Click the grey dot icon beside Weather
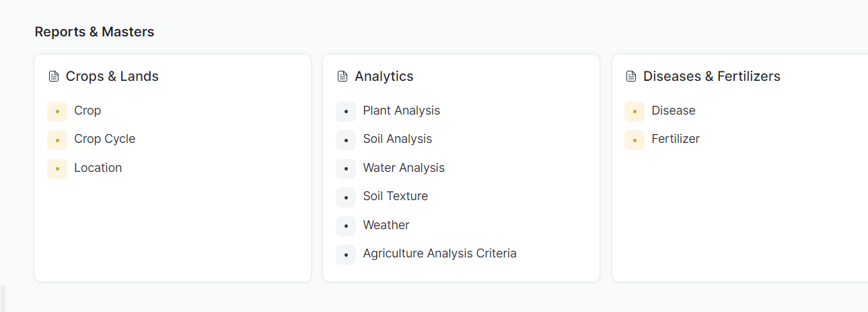The image size is (868, 312). 346,226
